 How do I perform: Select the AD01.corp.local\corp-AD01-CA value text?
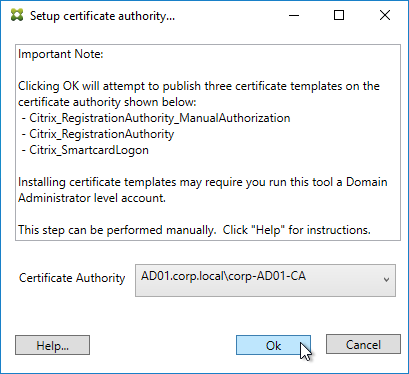[x=223, y=276]
